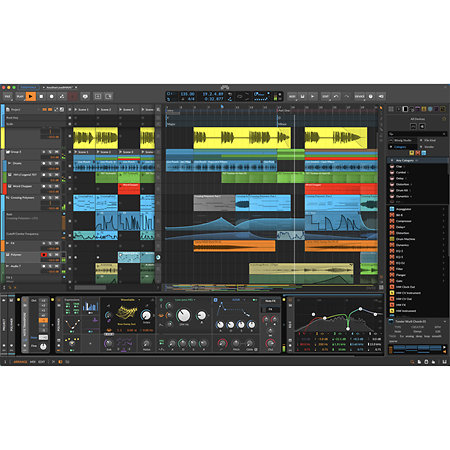
Task: Open the PLAY menu button
Action: (x=20, y=96)
